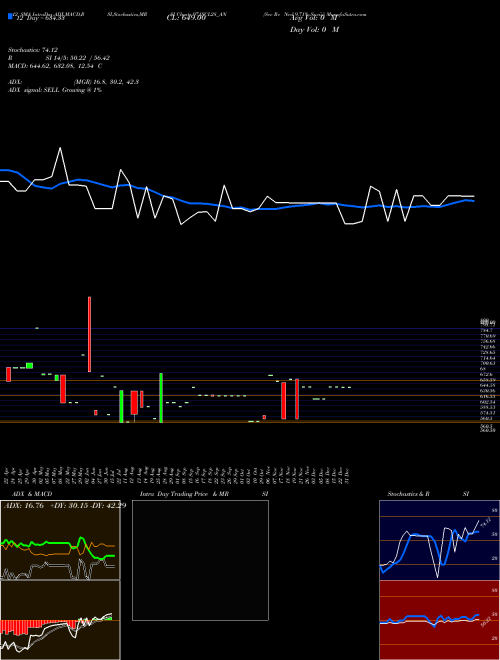Click the '(MGR) 16.8, 30.2, 42.3' ADX values
Screen dimensions: 500x660
[x=106, y=82]
